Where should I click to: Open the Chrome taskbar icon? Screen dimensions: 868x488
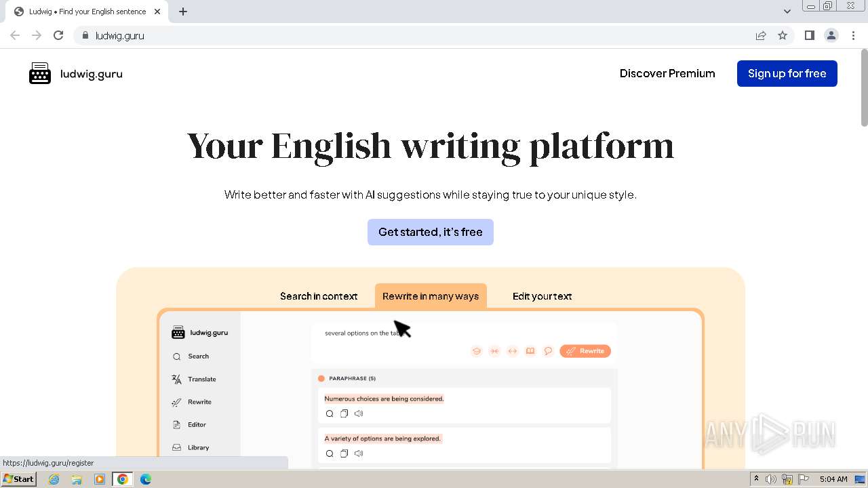[x=122, y=479]
